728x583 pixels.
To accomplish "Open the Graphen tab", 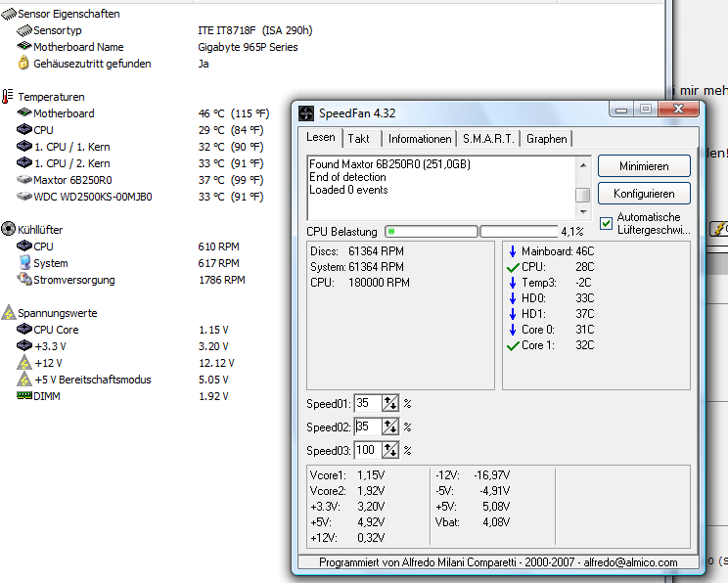I will tap(546, 139).
